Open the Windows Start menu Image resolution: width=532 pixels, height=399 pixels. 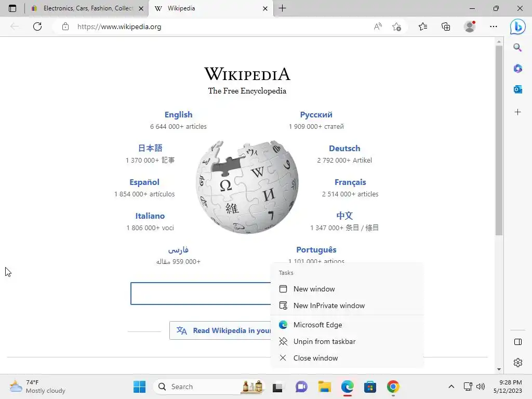point(139,387)
